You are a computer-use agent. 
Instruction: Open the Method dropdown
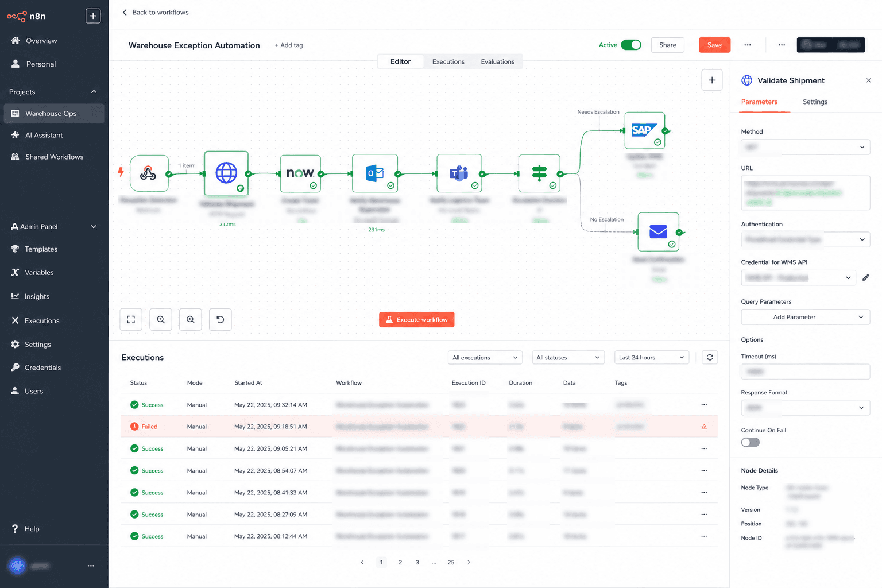[x=805, y=147]
